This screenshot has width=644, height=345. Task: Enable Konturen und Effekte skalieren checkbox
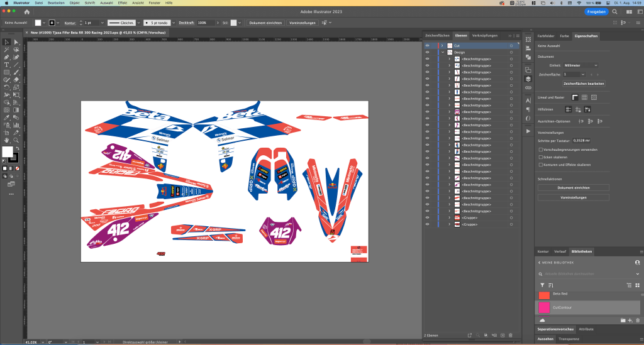click(541, 164)
